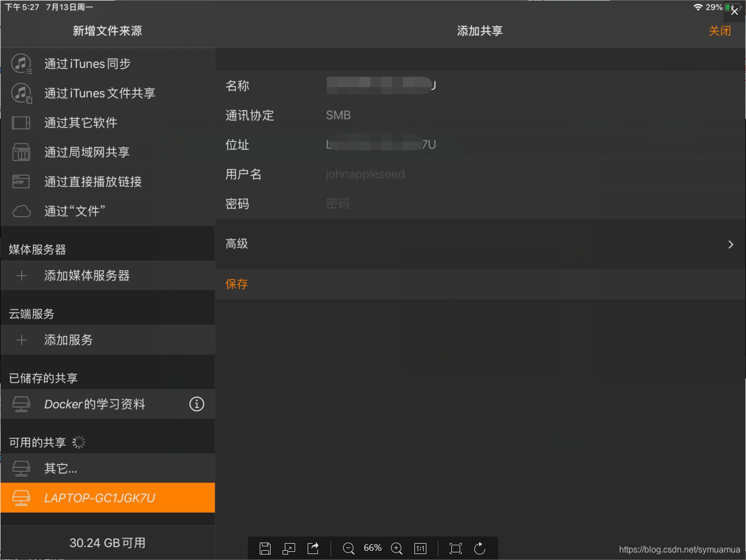Click the plus icon for 添加服务
The height and width of the screenshot is (560, 746).
21,340
